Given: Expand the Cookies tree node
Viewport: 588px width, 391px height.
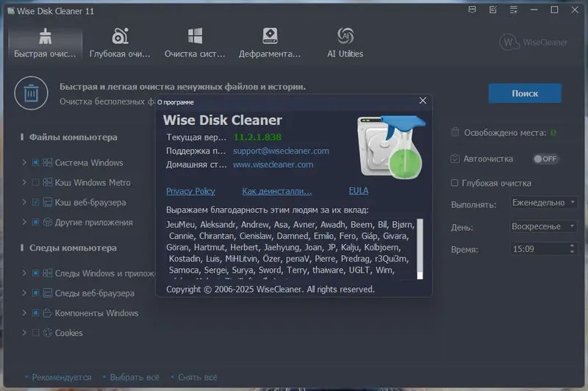Looking at the screenshot, I should [x=24, y=332].
